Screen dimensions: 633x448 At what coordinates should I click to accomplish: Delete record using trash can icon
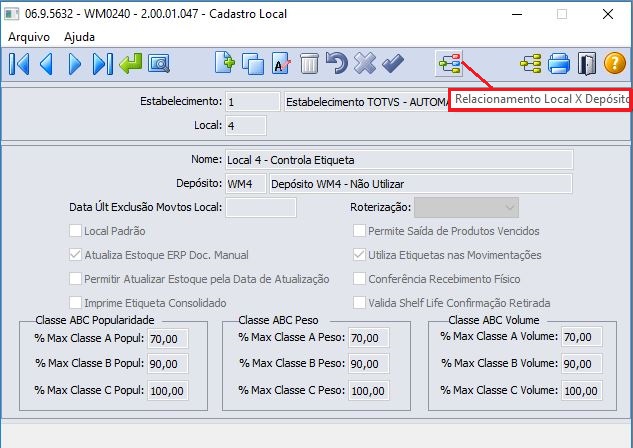point(309,64)
